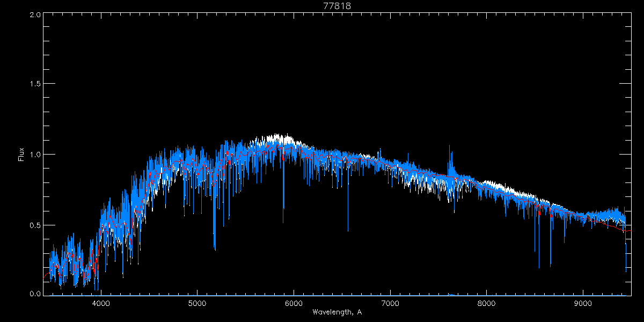
Task: Click the 0.0 y-axis tick label
Action: [33, 294]
